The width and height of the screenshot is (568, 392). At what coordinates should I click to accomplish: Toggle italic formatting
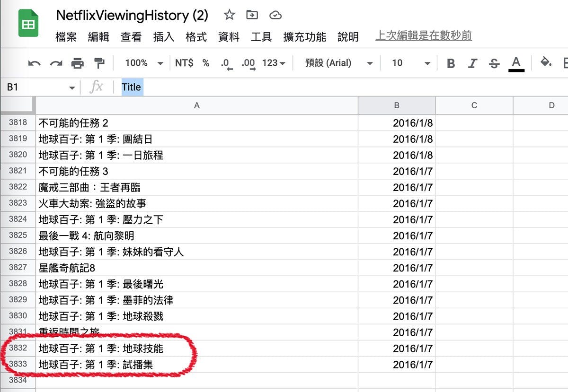pos(472,63)
